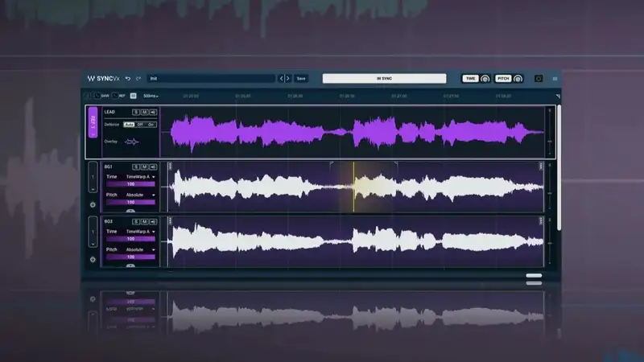Mute the BG3 track
This screenshot has height=362, width=644.
tap(144, 222)
